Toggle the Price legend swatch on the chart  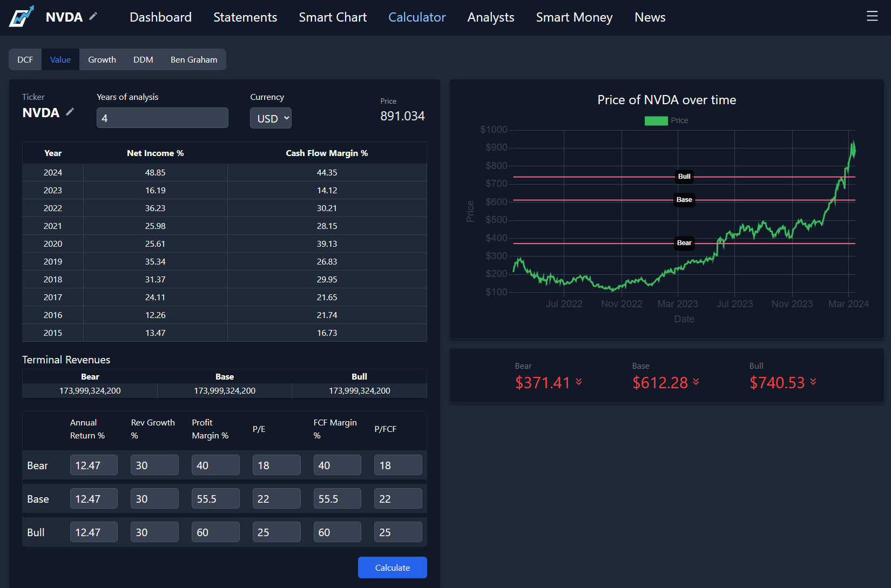[656, 121]
